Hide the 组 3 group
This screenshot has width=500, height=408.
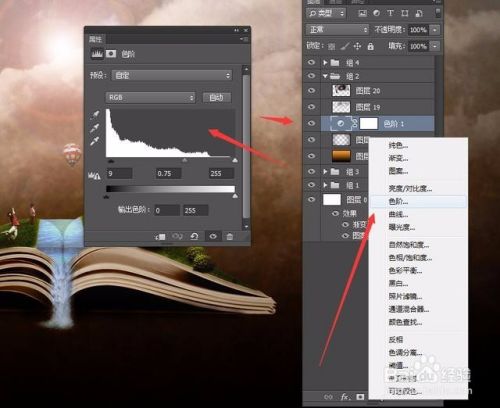311,171
